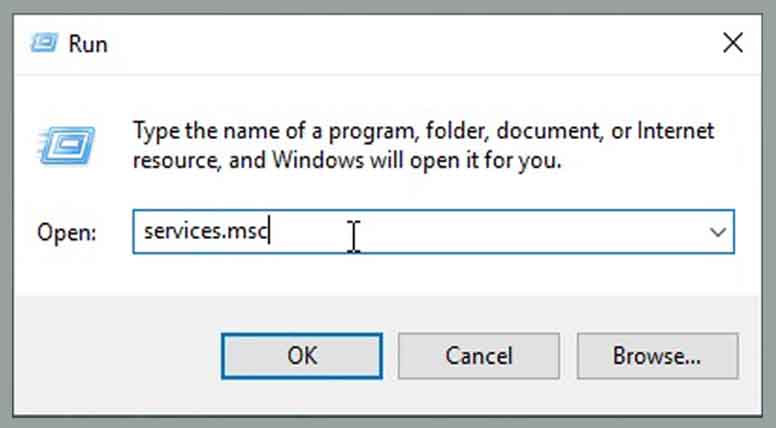Screen dimensions: 776x428
Task: Click the word "document" in the description
Action: pos(550,131)
